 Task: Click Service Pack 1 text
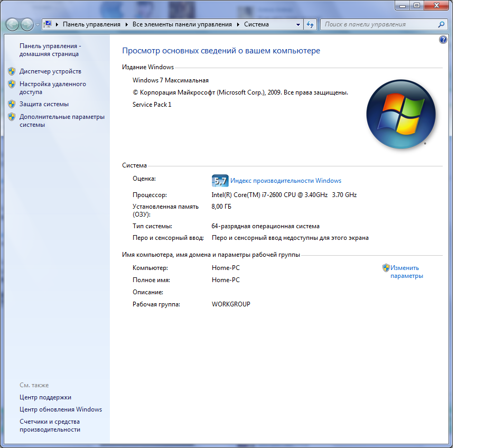pyautogui.click(x=152, y=105)
